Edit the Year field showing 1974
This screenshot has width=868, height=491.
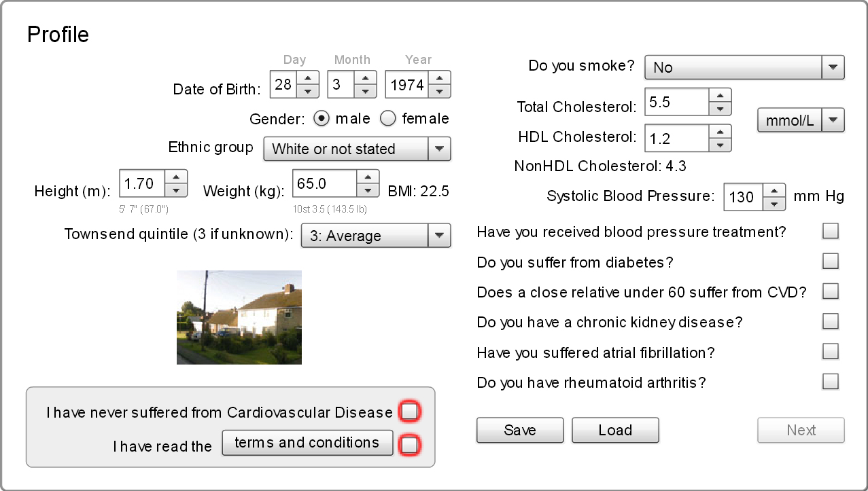(x=407, y=84)
